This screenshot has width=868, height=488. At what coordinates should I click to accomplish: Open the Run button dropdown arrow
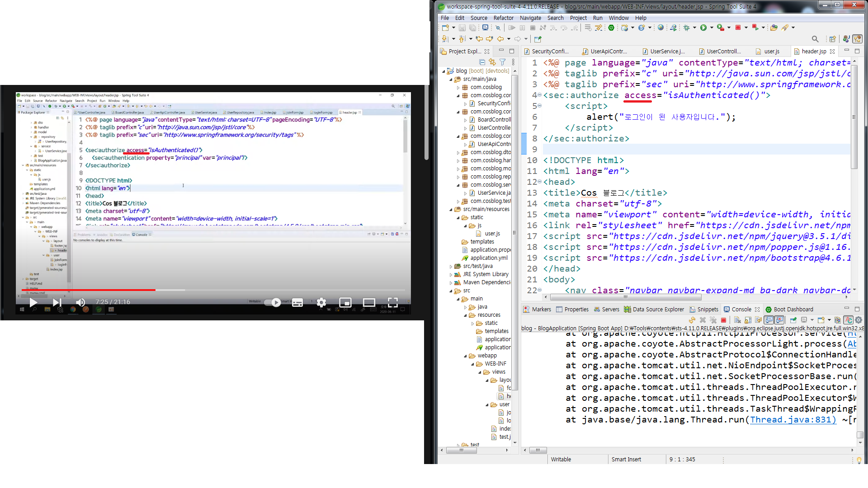tap(712, 28)
